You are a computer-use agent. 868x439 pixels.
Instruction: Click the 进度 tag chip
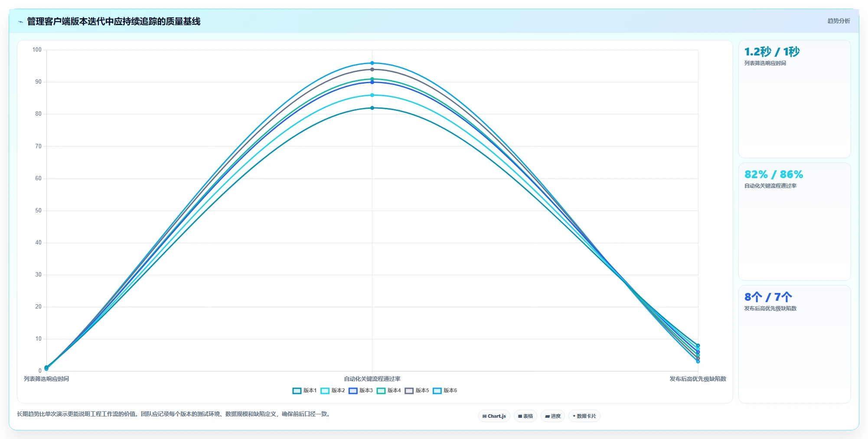(553, 416)
